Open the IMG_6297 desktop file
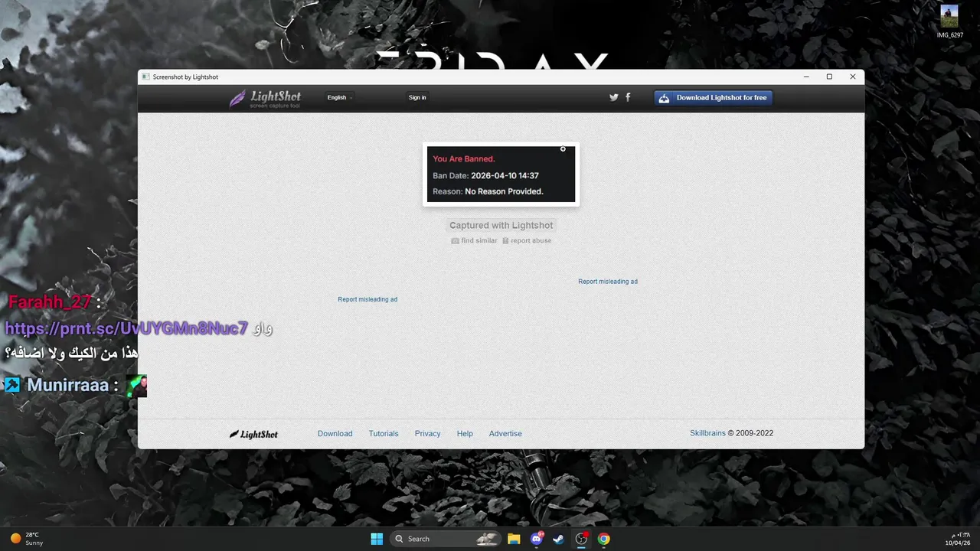The width and height of the screenshot is (980, 551). [950, 21]
